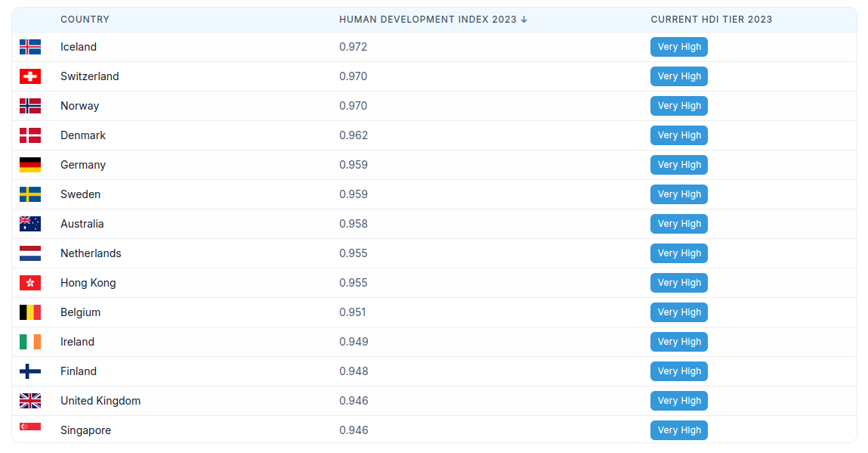Sort by Human Development Index 2023 header
Viewport: 868px width, 453px height.
point(433,20)
